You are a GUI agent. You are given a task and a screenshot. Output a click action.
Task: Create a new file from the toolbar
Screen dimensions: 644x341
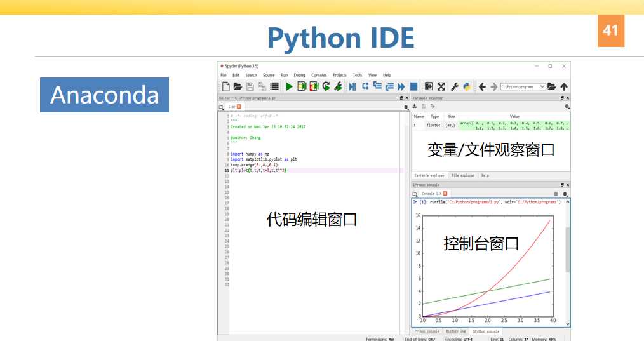[225, 86]
